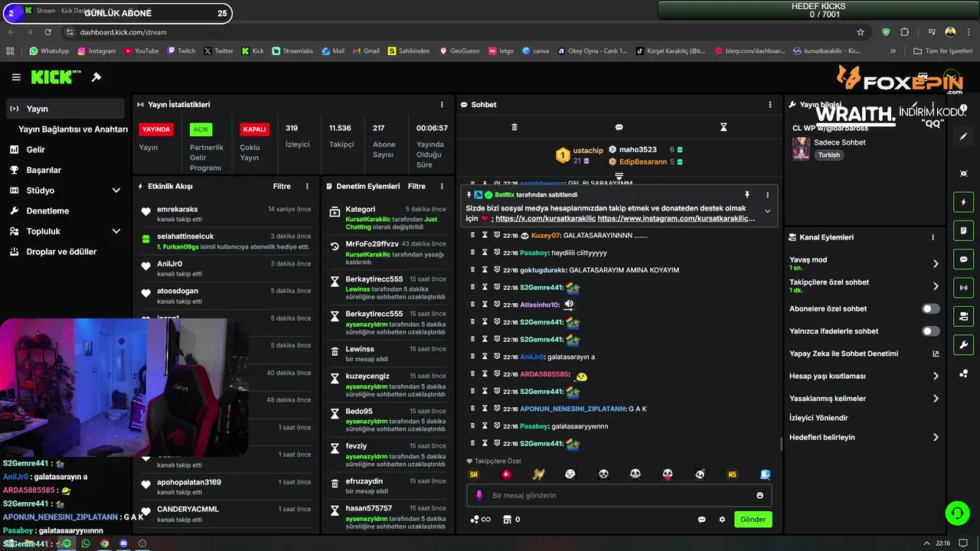
Task: Click the Bir mesaj gönderin input field
Action: (x=619, y=495)
